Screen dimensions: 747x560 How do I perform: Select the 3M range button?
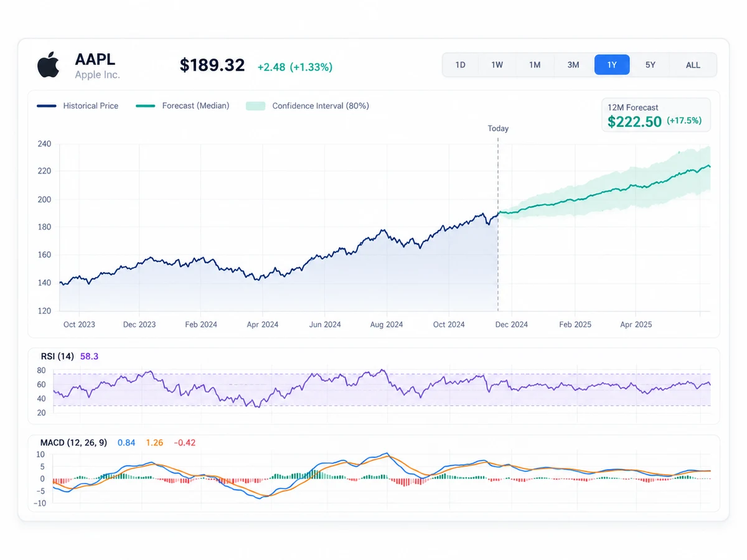coord(573,65)
